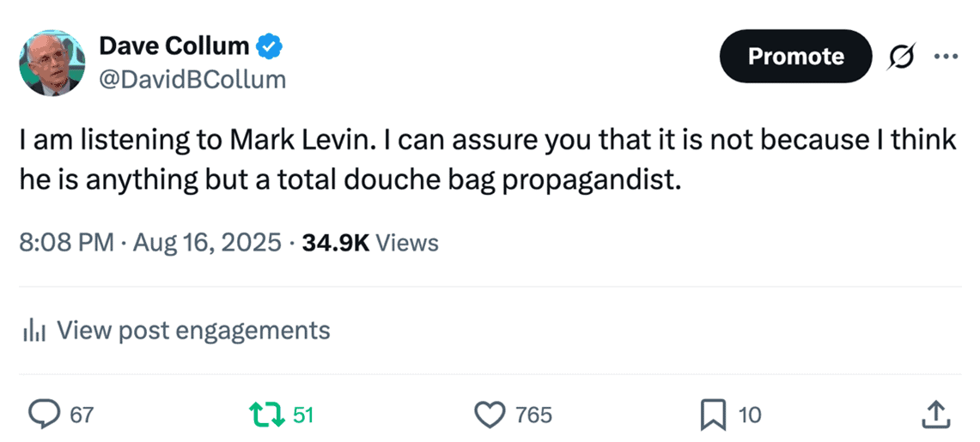Click the bar chart analytics icon

point(33,330)
